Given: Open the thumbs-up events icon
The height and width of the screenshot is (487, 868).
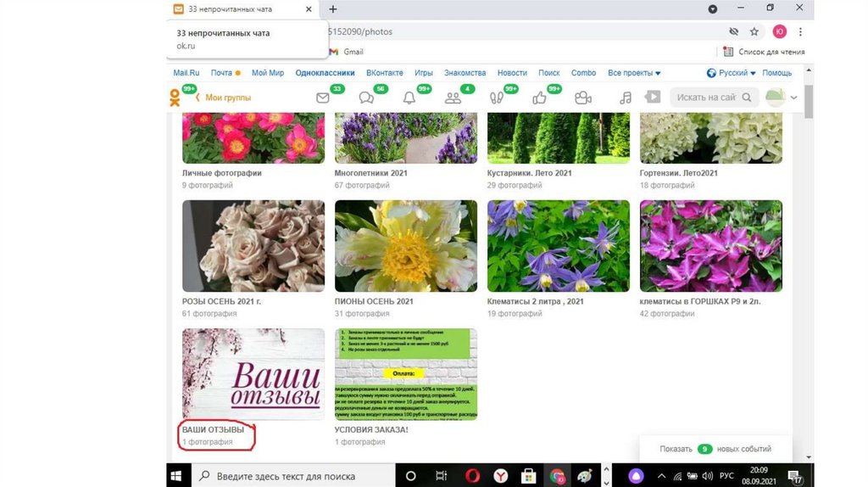Looking at the screenshot, I should pyautogui.click(x=539, y=98).
